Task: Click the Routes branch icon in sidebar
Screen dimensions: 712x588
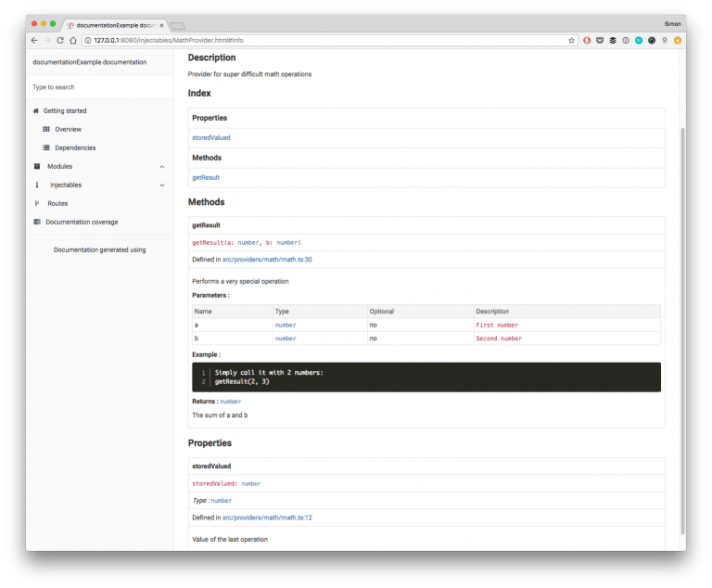Action: (x=37, y=204)
